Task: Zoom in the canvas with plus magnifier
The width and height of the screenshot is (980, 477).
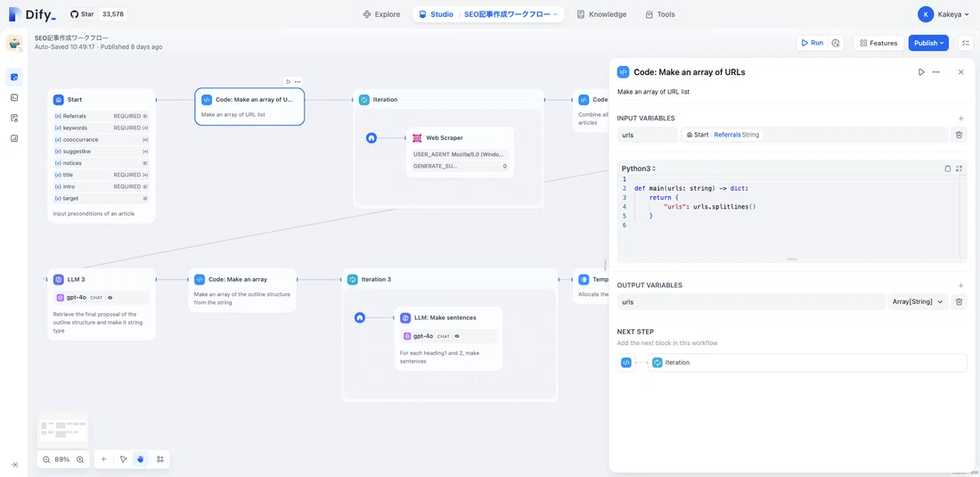Action: click(80, 459)
